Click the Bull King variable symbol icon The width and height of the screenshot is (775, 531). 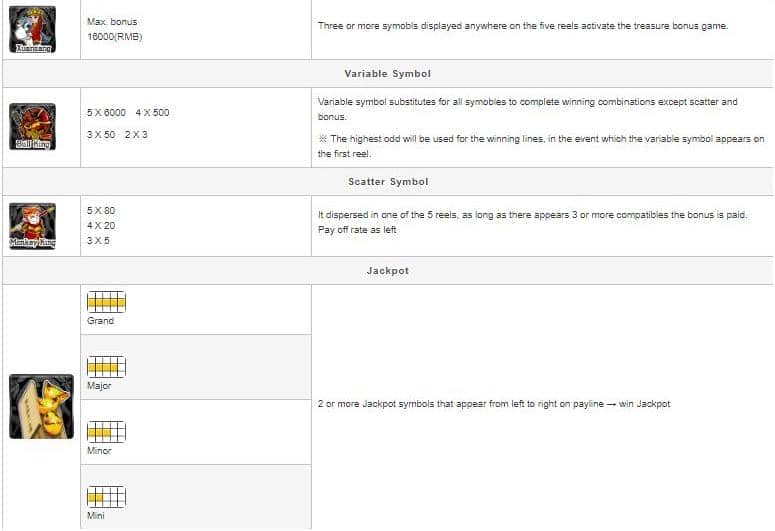[33, 127]
